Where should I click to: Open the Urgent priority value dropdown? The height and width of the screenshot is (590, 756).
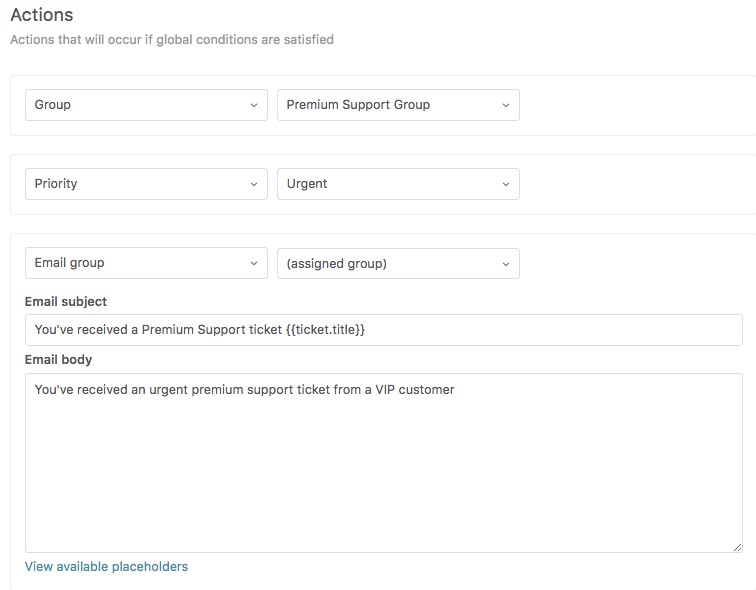coord(397,184)
